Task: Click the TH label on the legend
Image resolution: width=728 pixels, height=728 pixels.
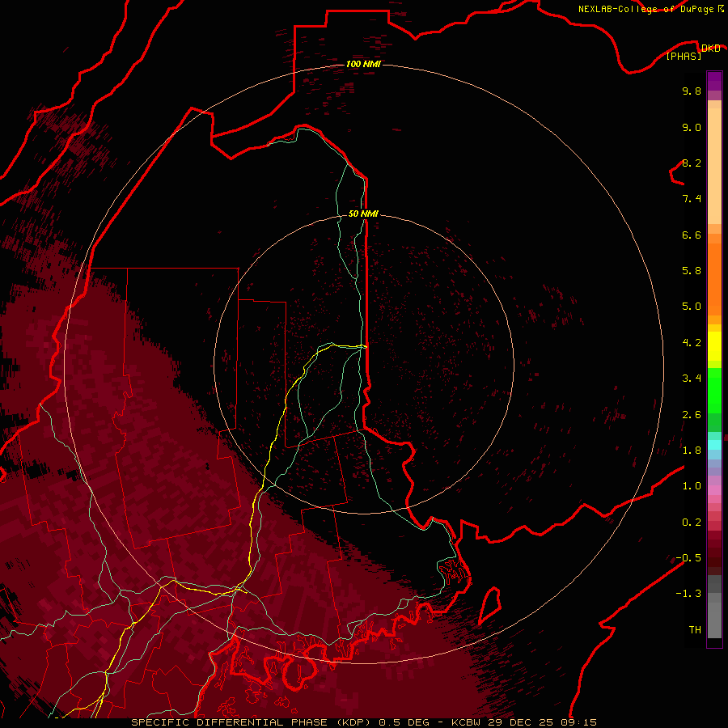Action: point(695,630)
